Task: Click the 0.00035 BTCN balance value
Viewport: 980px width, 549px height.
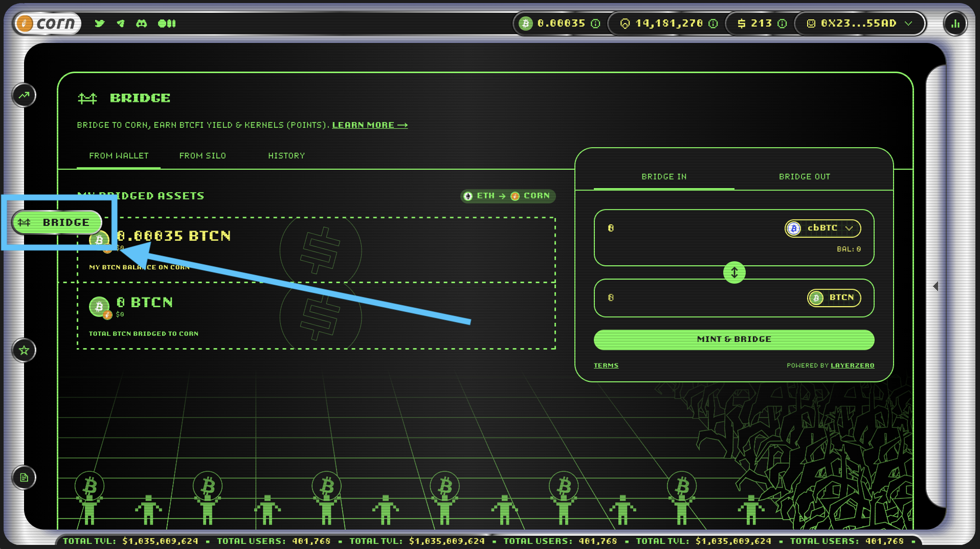Action: [174, 236]
